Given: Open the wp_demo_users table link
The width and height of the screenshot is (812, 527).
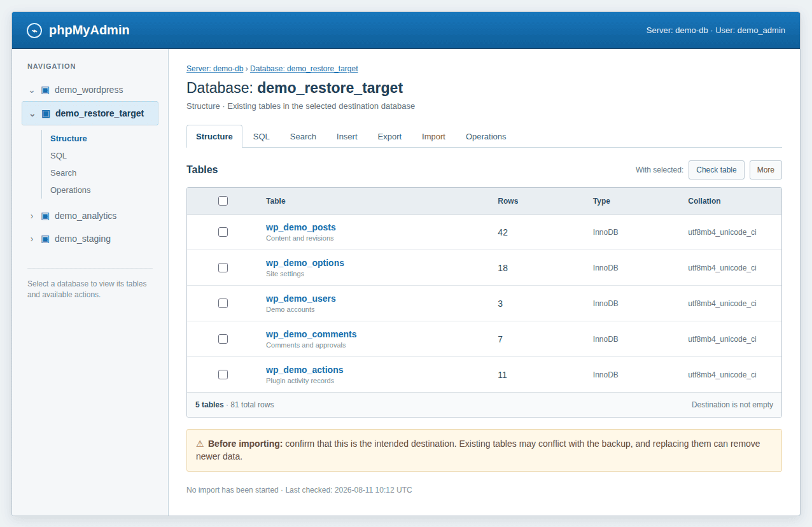Looking at the screenshot, I should [x=301, y=299].
